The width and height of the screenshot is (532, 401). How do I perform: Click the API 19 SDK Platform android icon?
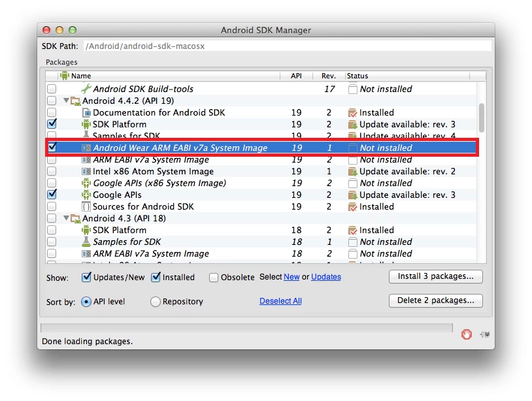point(86,124)
